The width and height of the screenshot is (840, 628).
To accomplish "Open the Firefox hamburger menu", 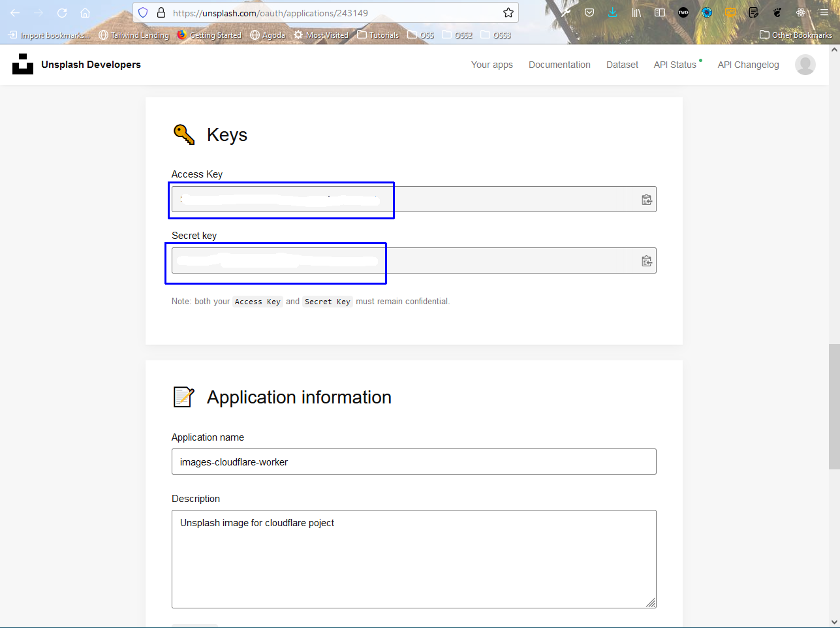I will [824, 12].
